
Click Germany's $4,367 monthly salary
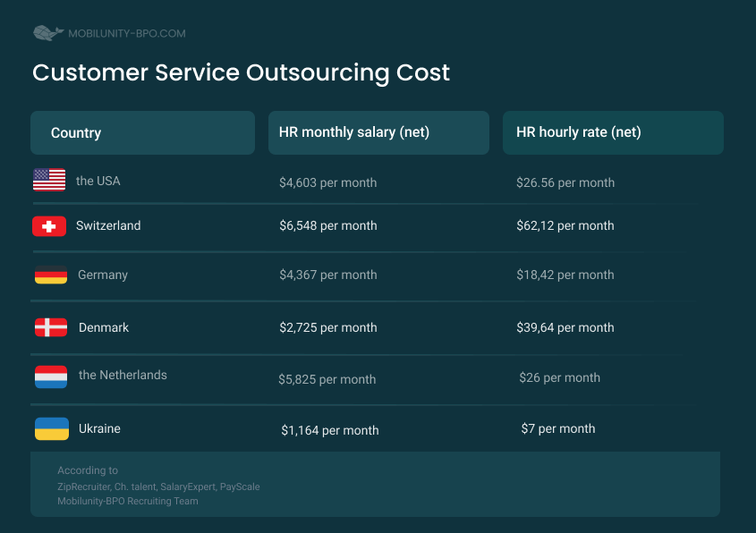click(x=328, y=275)
